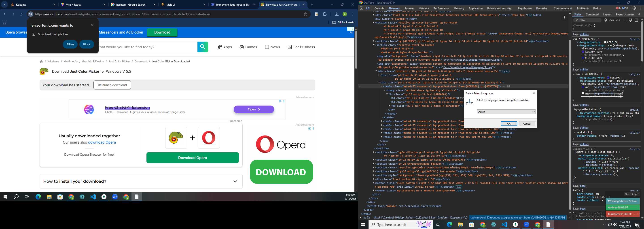Close the en.softonic.com permission popup
644x229 pixels.
(92, 25)
